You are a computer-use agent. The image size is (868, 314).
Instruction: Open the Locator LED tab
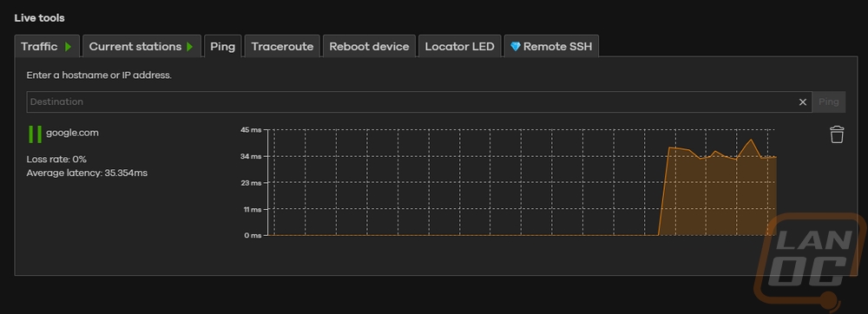tap(459, 47)
